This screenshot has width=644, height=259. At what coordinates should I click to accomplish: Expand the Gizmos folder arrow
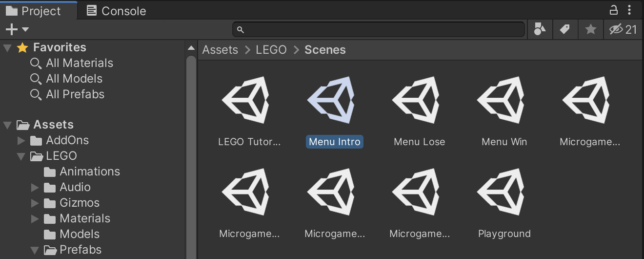point(35,203)
